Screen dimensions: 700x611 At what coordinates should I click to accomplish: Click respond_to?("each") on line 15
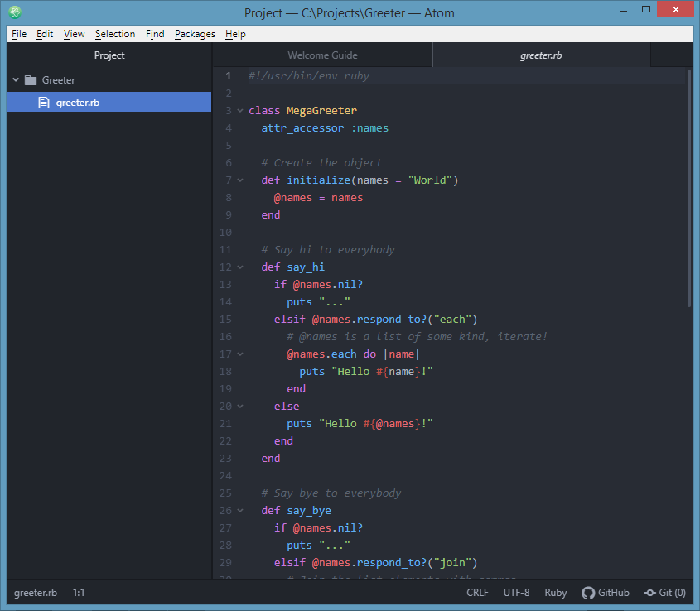(x=417, y=320)
